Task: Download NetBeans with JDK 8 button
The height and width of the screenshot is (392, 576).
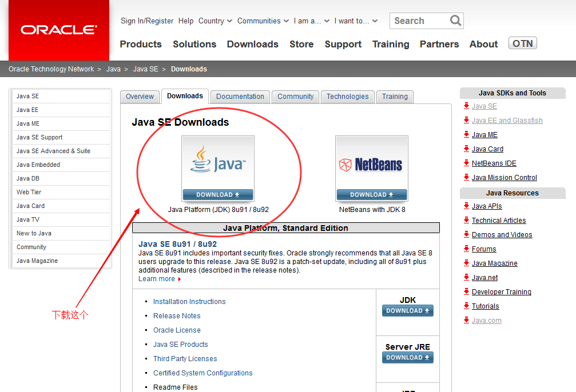Action: tap(372, 194)
